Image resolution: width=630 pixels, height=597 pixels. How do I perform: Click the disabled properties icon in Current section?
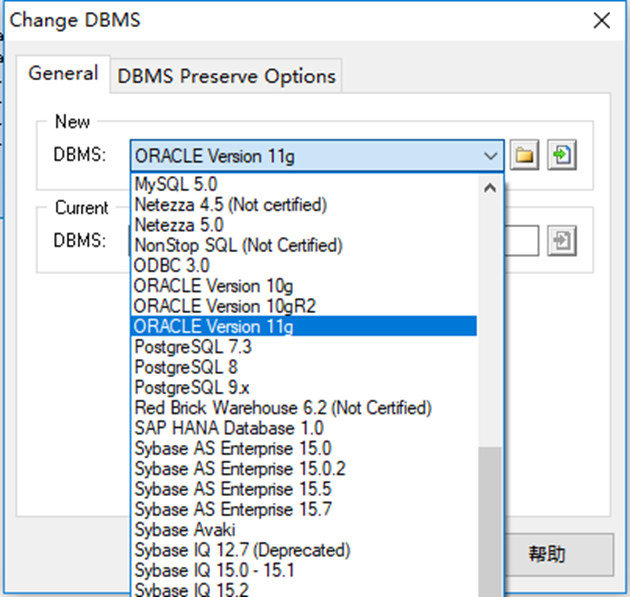coord(562,241)
